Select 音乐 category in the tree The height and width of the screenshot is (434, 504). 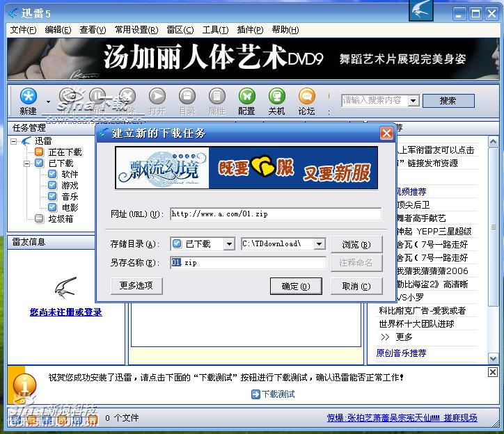pos(70,197)
